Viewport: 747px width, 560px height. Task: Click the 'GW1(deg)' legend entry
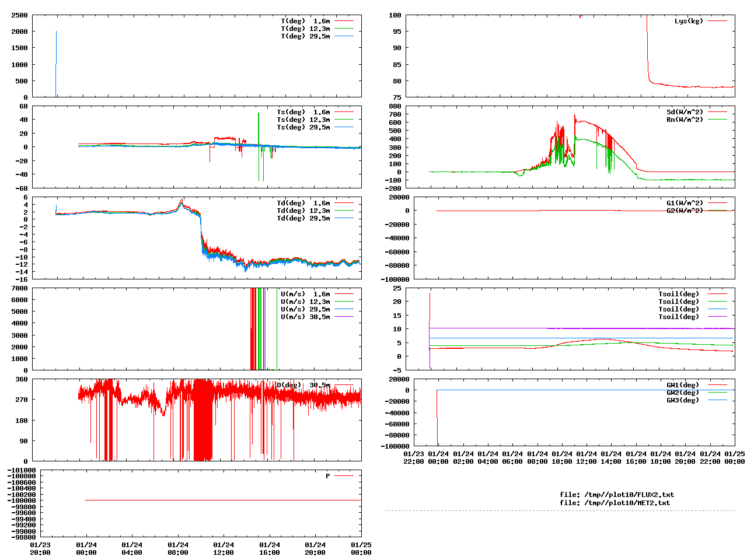(x=683, y=385)
